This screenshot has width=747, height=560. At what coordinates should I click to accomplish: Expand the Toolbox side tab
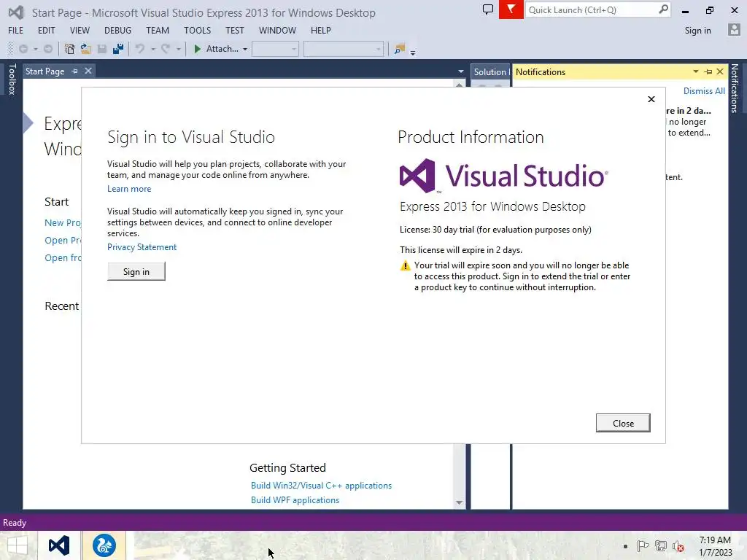[x=12, y=79]
